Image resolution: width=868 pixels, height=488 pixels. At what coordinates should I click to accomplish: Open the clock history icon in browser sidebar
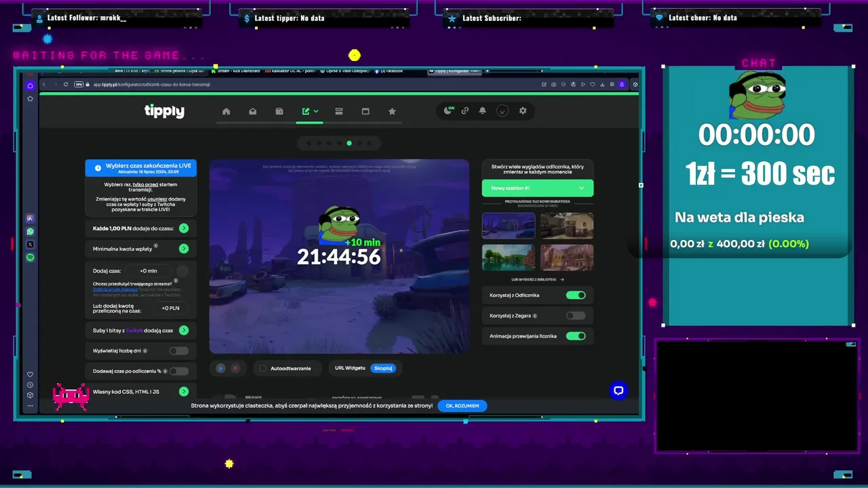[30, 385]
